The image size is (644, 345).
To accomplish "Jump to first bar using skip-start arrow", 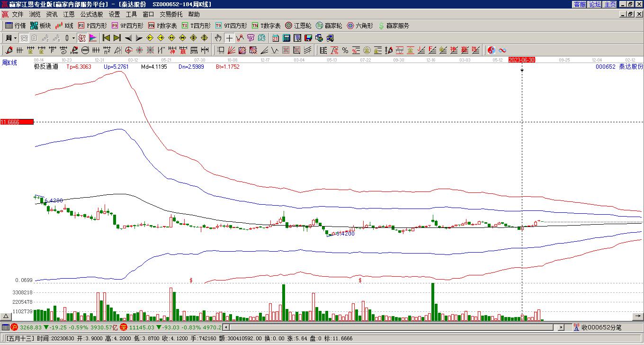I will 106,38.
